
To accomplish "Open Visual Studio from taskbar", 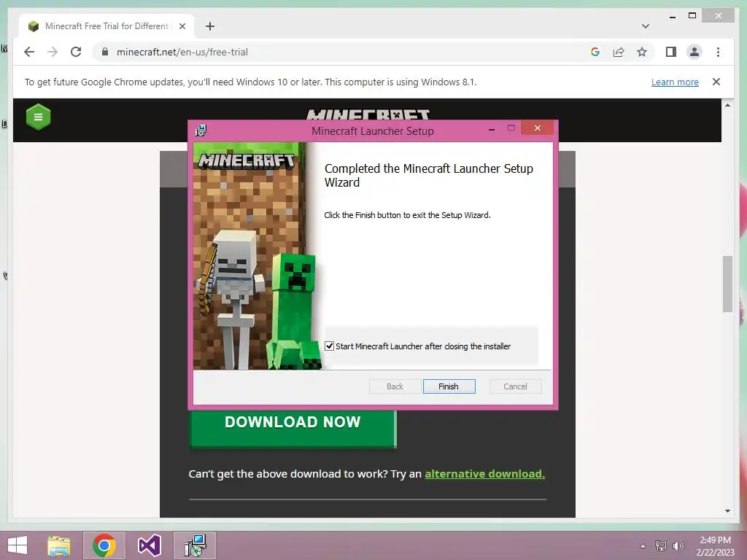I will pyautogui.click(x=149, y=545).
